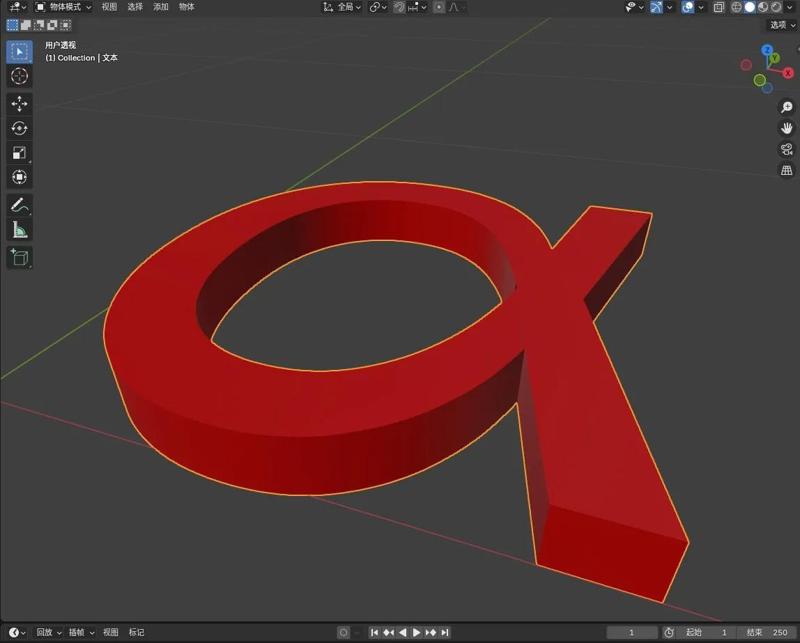Viewport: 800px width, 643px height.
Task: Expand the 选项 dropdown at top right
Action: 780,25
